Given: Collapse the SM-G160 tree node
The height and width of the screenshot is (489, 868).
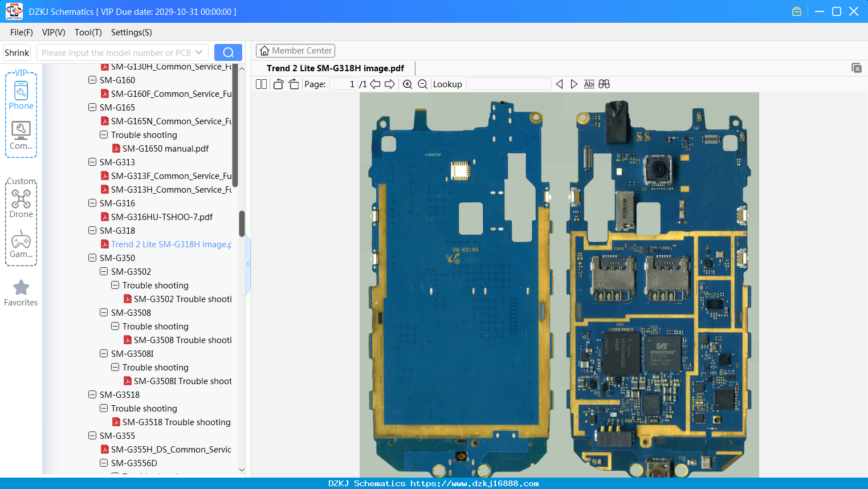Looking at the screenshot, I should pyautogui.click(x=92, y=80).
